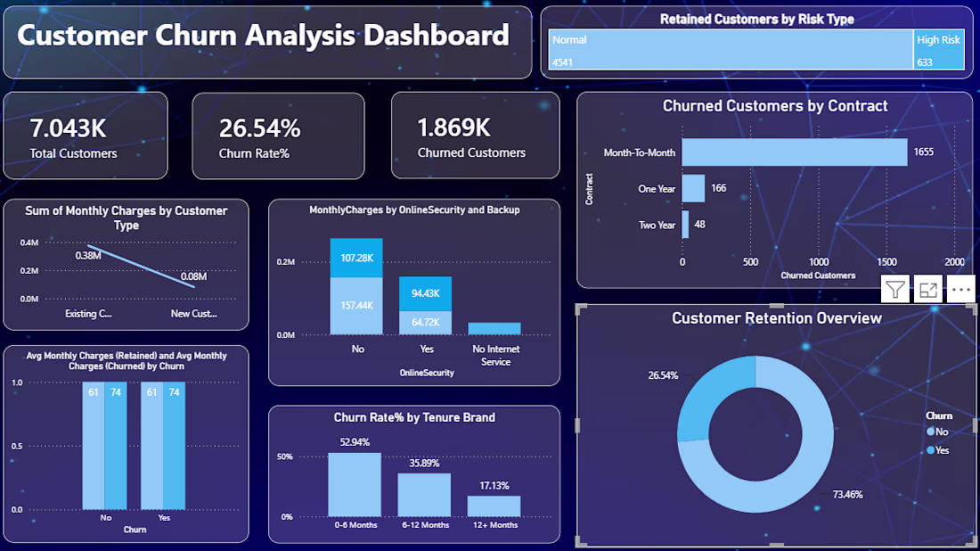The width and height of the screenshot is (980, 551).
Task: Click the 94.43K stacked bar segment
Action: (426, 293)
